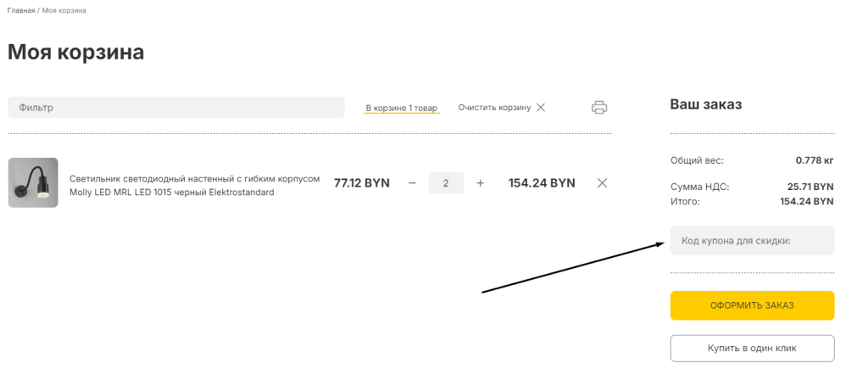Select the 'В корзине 1 товар' tab
This screenshot has height=380, width=868.
(x=401, y=109)
